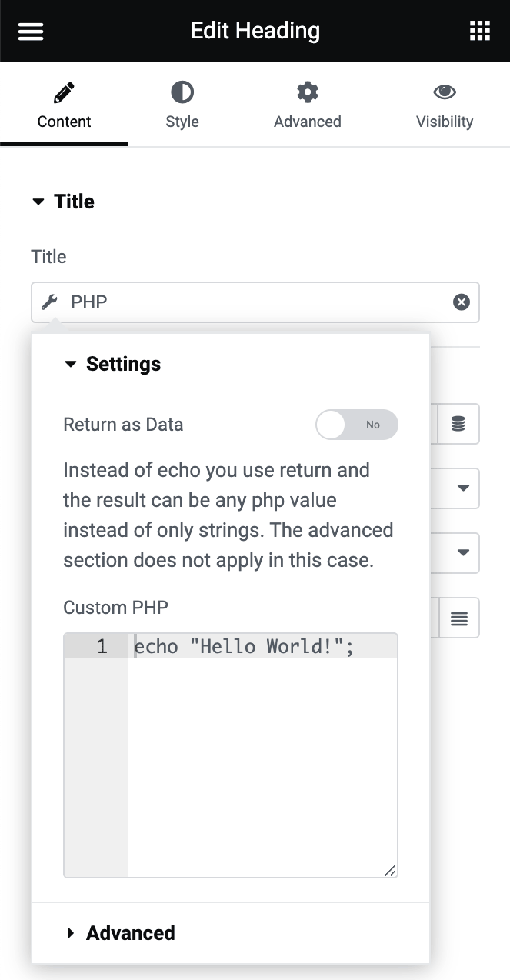Screen dimensions: 510x980
Task: Click the text-alignment lines icon
Action: (x=458, y=618)
